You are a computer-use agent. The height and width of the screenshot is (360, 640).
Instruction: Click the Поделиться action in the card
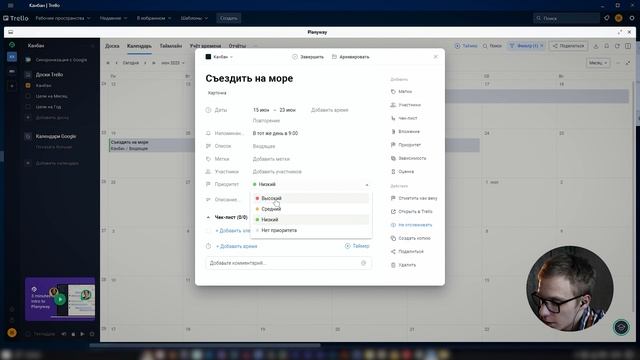(407, 252)
